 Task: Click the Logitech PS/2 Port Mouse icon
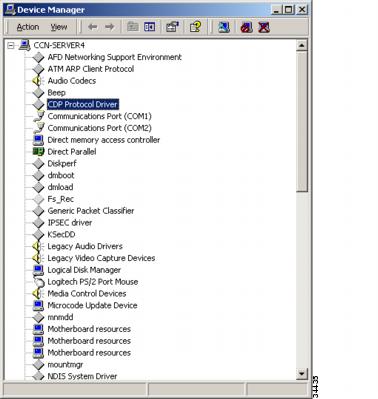pos(38,282)
